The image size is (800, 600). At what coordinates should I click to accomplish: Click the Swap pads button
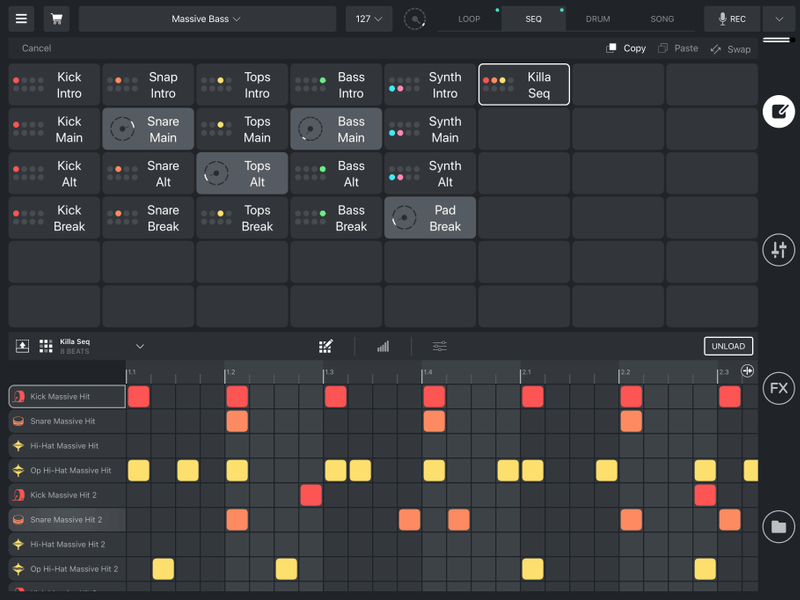coord(731,49)
